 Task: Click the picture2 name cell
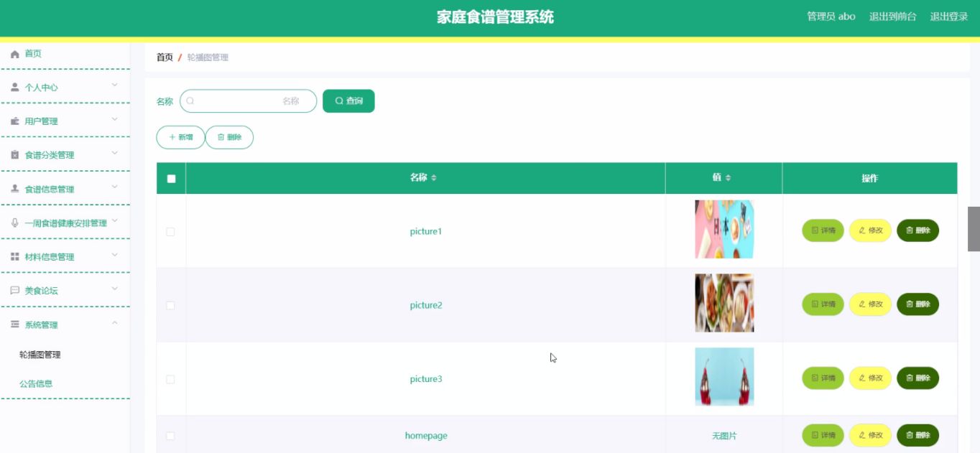point(426,305)
